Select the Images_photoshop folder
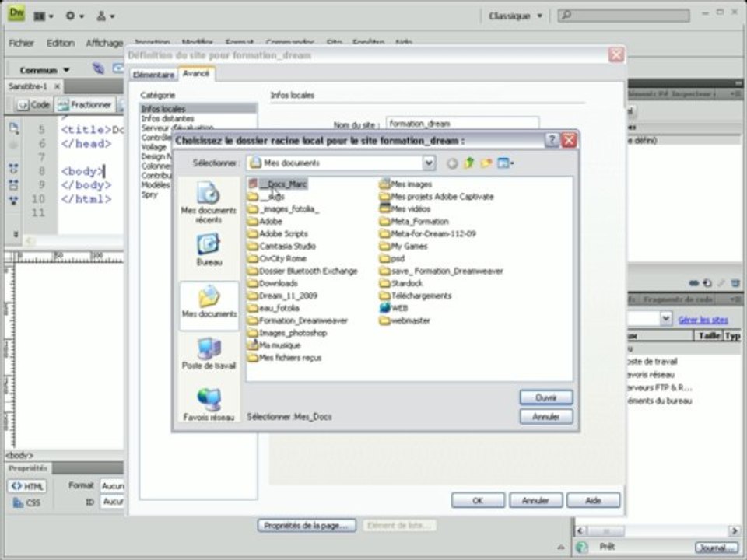The height and width of the screenshot is (560, 747). pos(287,332)
